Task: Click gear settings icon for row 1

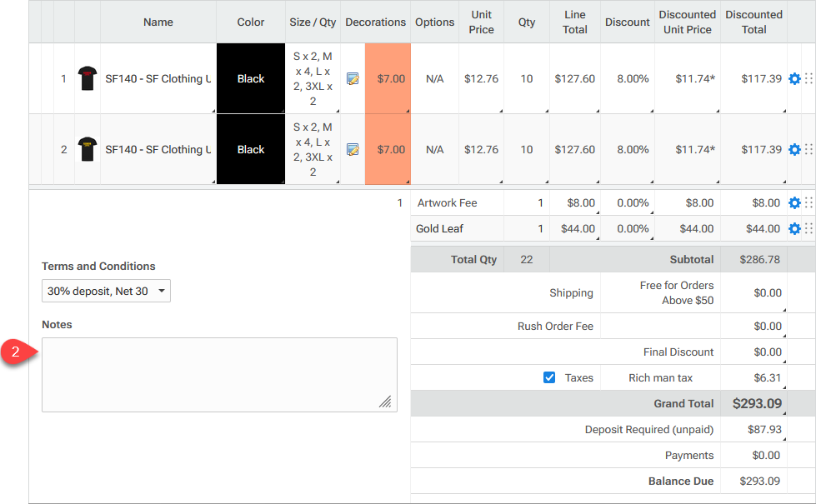Action: click(x=794, y=79)
